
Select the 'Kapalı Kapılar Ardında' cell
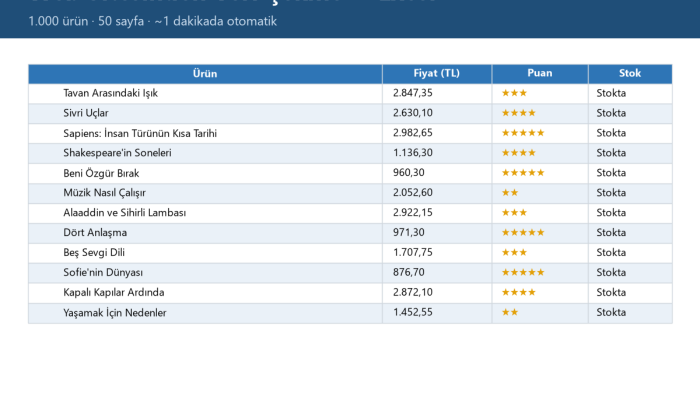(205, 293)
